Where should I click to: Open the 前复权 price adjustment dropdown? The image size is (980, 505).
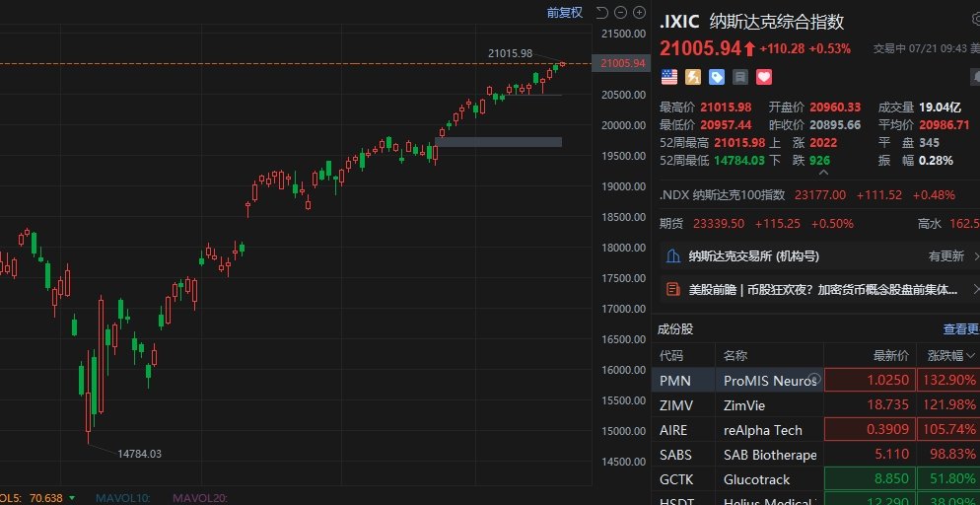tap(565, 13)
